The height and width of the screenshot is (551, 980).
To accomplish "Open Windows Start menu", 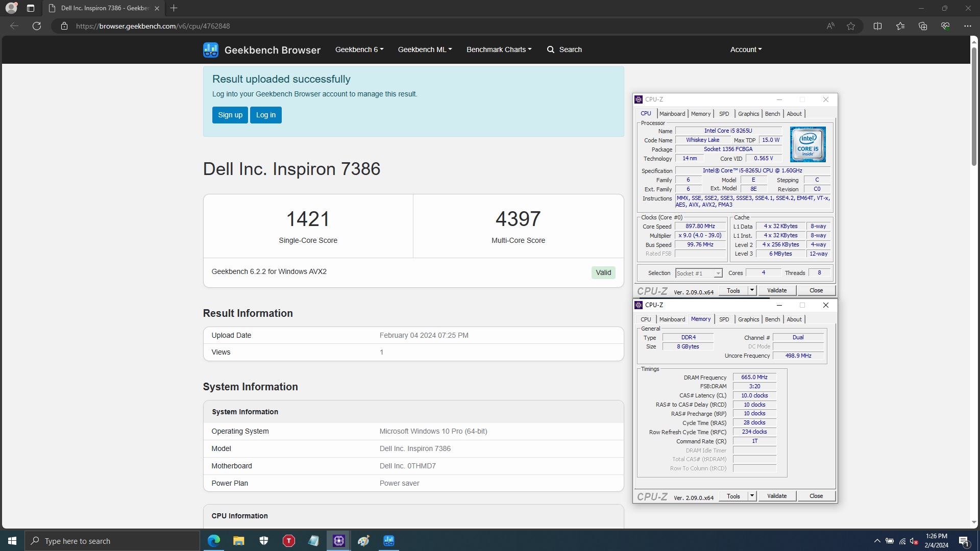I will [12, 541].
